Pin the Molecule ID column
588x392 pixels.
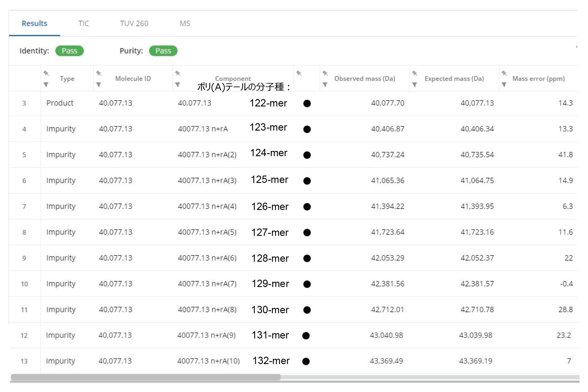99,73
